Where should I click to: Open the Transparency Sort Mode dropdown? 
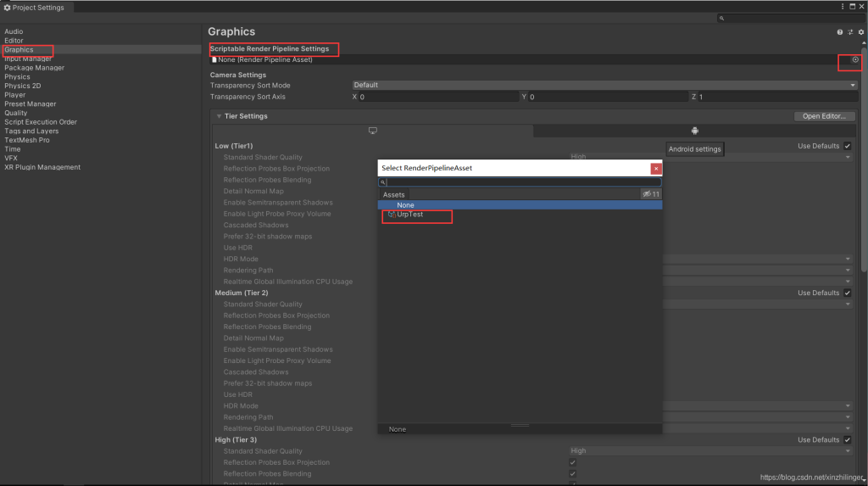605,86
